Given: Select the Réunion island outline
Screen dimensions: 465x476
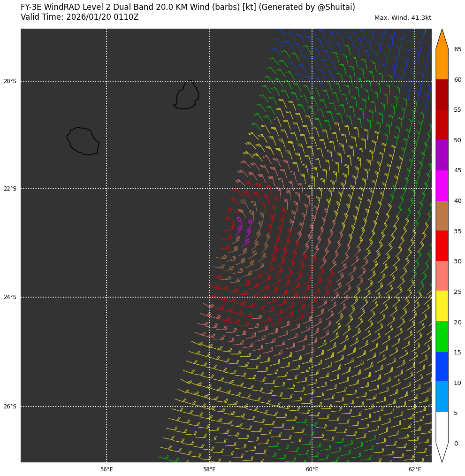Looking at the screenshot, I should tap(83, 141).
